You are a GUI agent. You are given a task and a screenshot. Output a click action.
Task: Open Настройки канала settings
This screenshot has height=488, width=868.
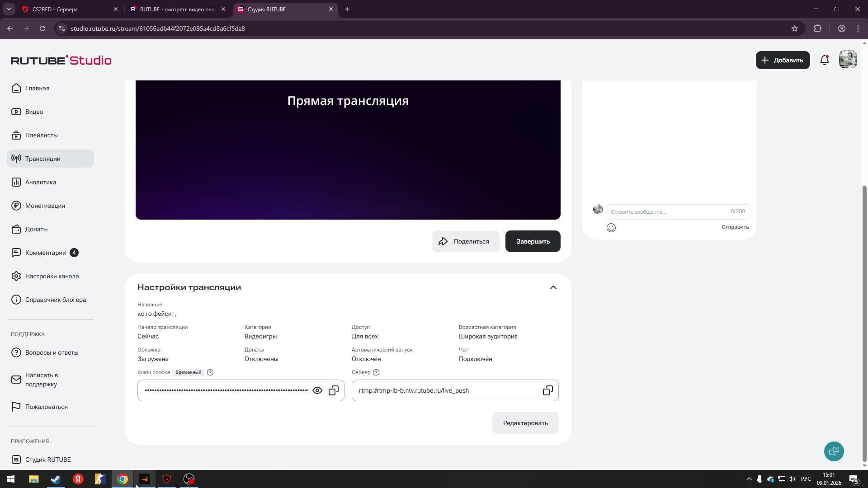pos(52,276)
